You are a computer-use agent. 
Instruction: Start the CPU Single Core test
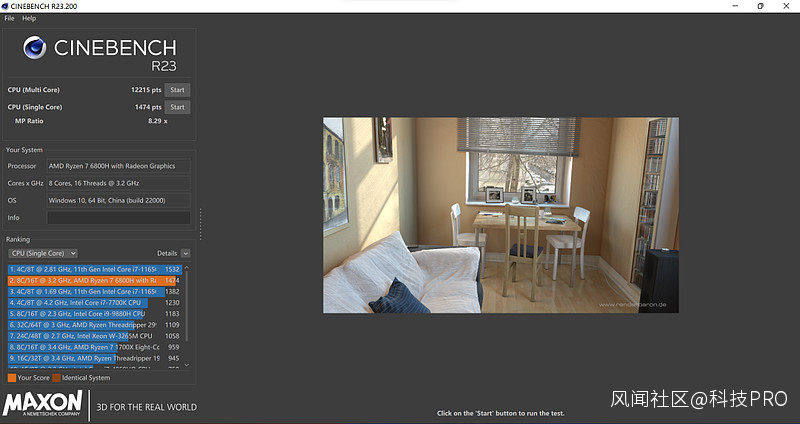point(177,107)
